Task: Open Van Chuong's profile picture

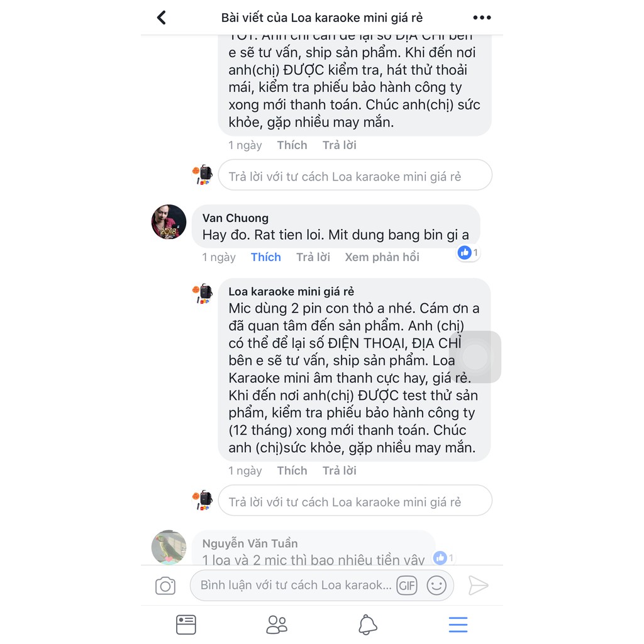Action: click(x=169, y=222)
